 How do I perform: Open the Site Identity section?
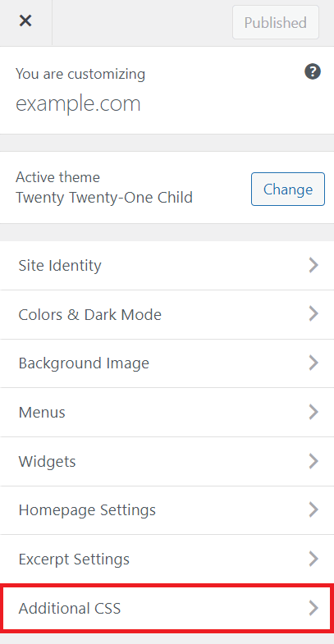tap(167, 265)
